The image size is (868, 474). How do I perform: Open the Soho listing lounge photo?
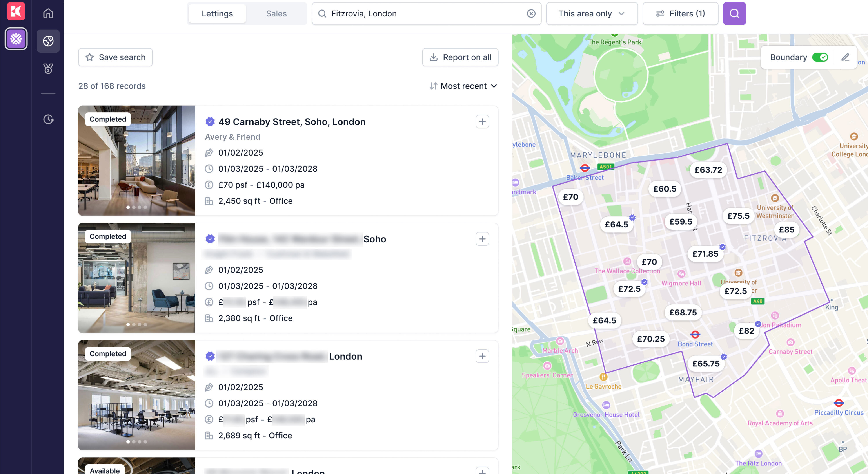click(x=136, y=278)
